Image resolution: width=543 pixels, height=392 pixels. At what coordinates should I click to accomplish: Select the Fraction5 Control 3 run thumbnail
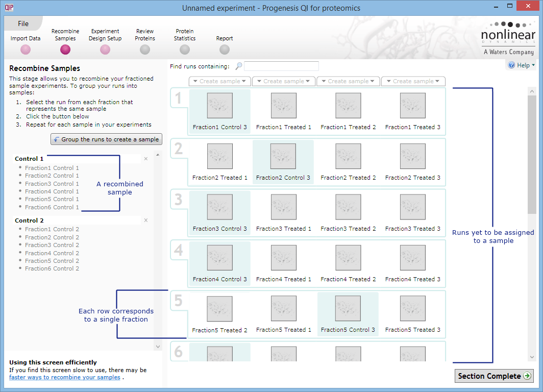[348, 308]
